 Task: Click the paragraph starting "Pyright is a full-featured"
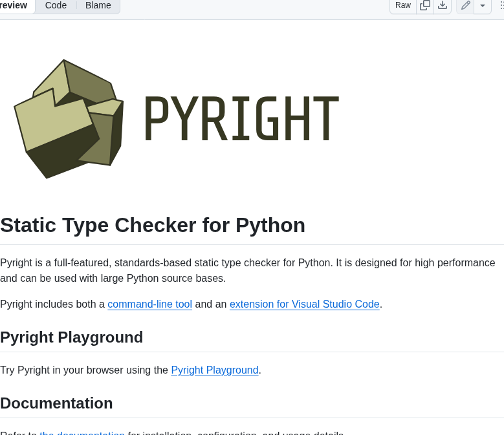click(x=248, y=270)
